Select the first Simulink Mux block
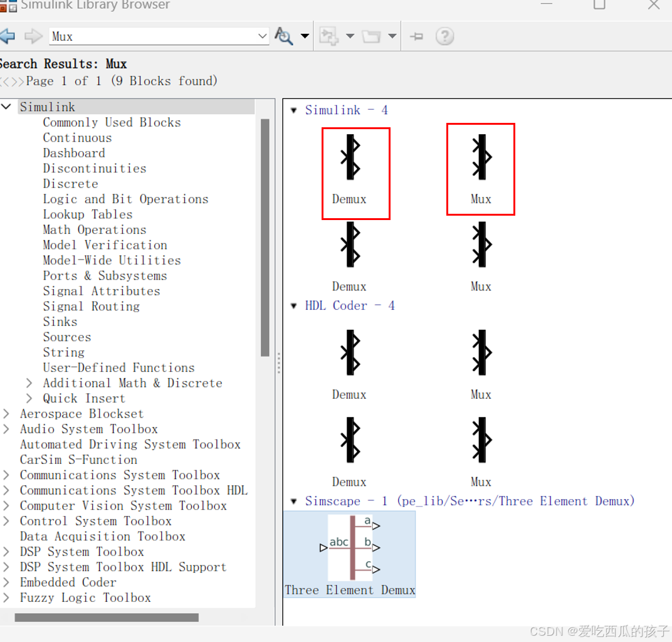 click(x=481, y=169)
